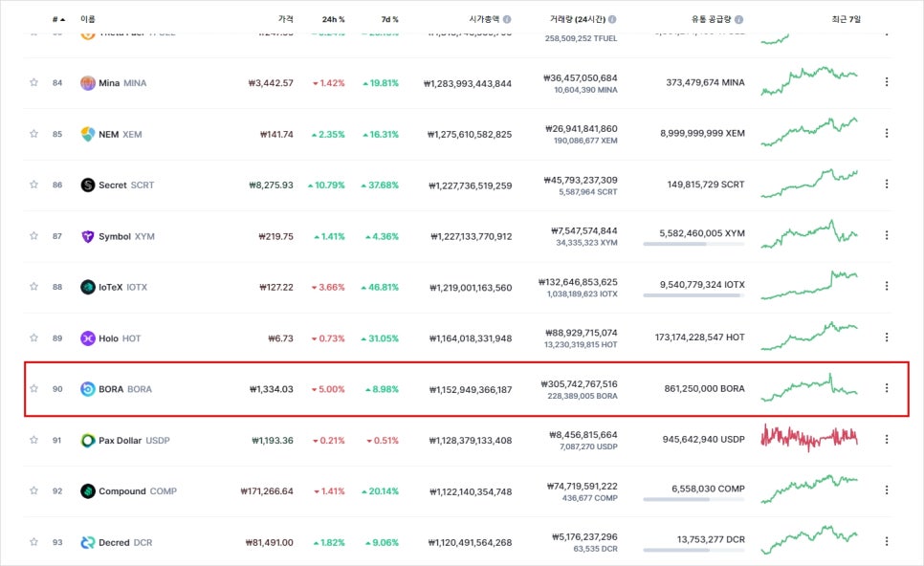This screenshot has height=566, width=924.
Task: Show the three-dot menu for IoTeX
Action: point(887,286)
